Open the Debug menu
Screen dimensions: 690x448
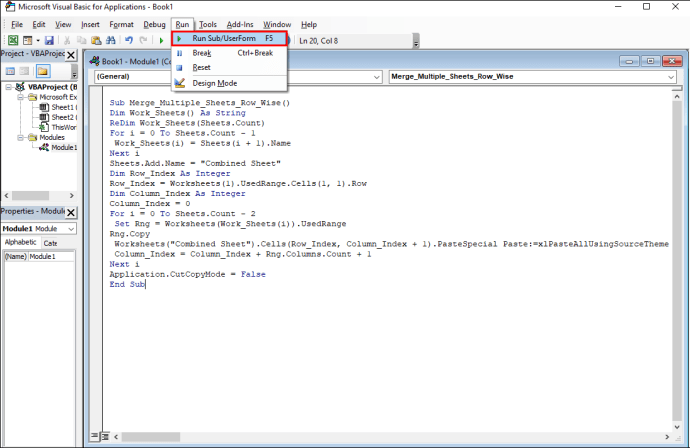click(x=154, y=25)
